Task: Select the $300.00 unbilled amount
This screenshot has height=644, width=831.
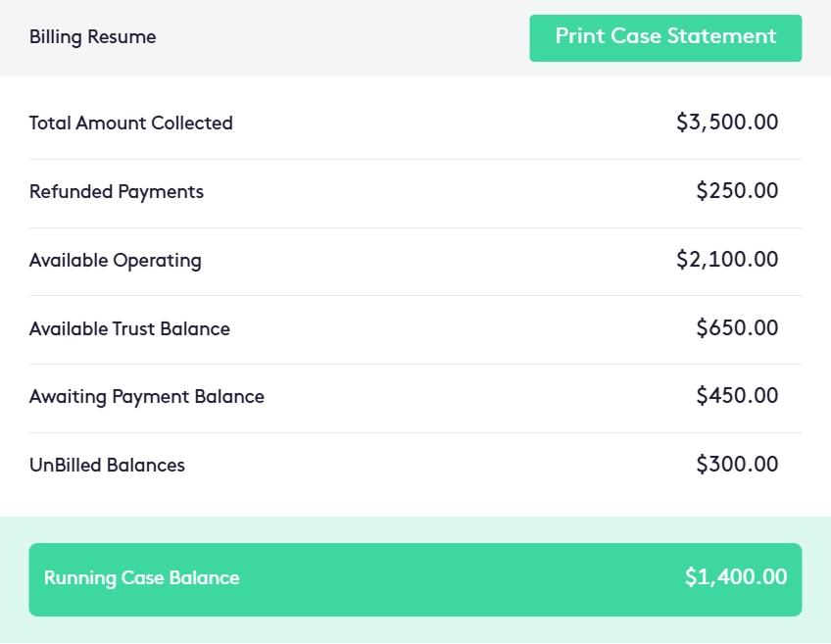Action: [737, 465]
